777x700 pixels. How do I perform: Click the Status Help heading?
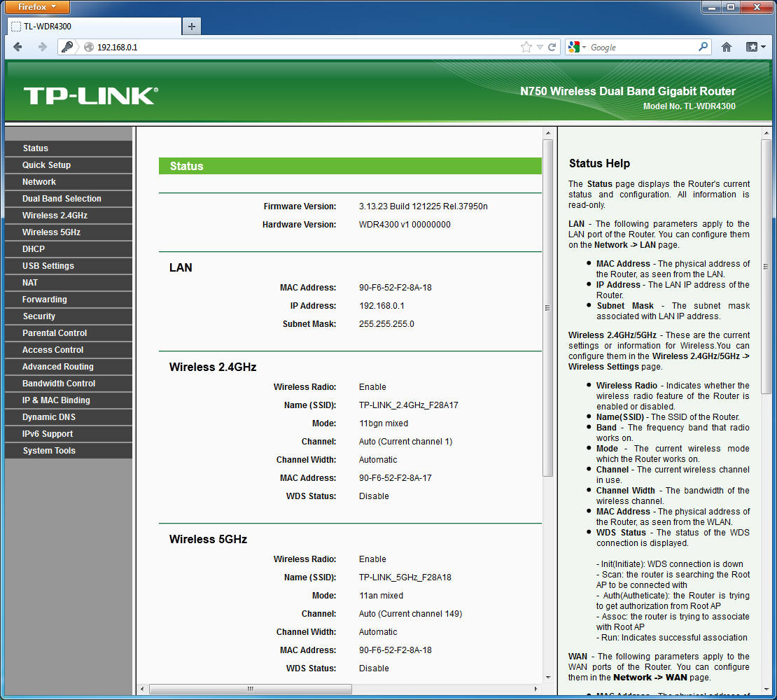tap(599, 164)
